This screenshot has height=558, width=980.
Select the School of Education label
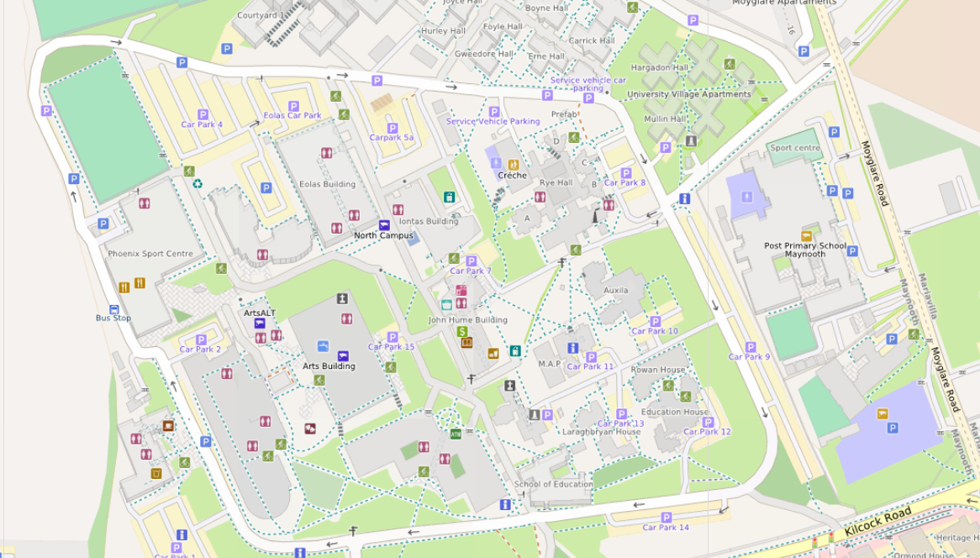[554, 484]
